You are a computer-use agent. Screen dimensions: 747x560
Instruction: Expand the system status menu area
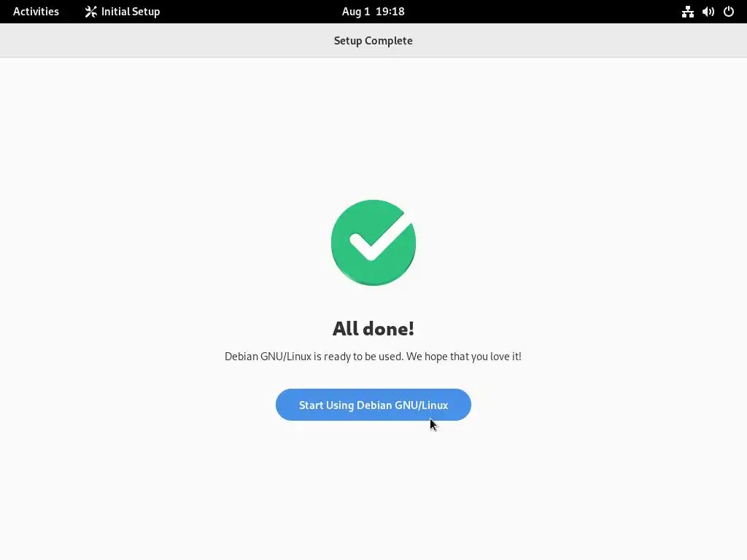click(x=708, y=12)
